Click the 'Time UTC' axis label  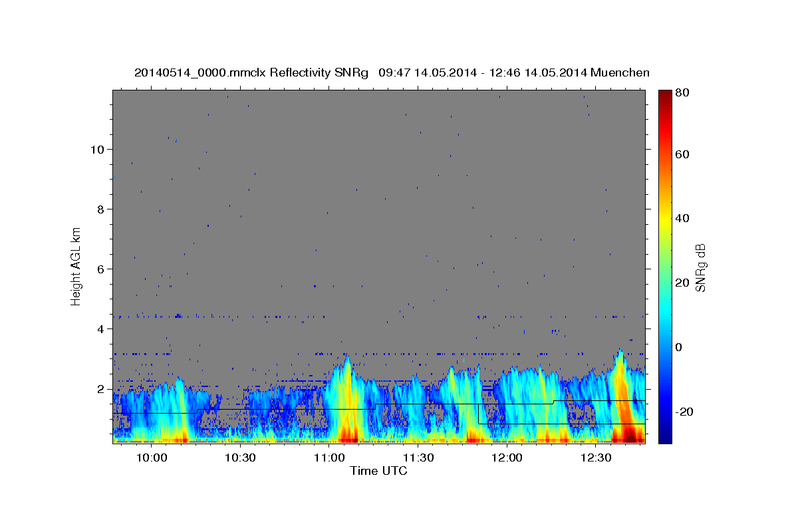coord(378,471)
